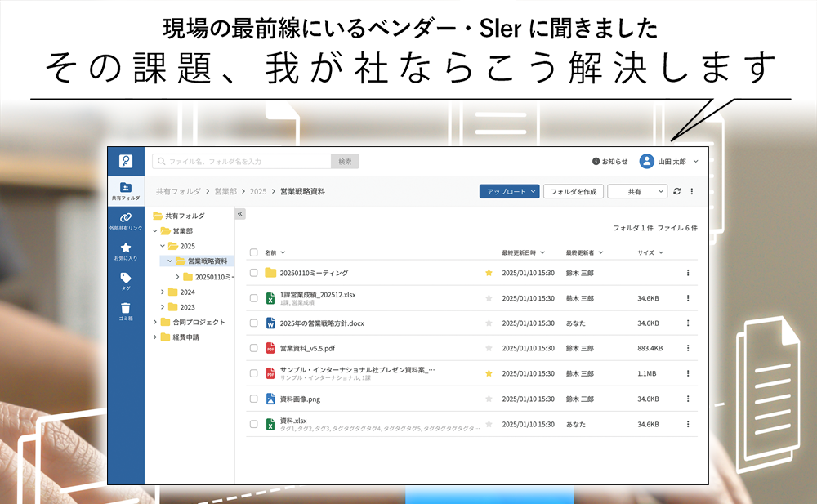Star the 営業資料_v5.5.pdf file
The image size is (817, 504).
489,348
